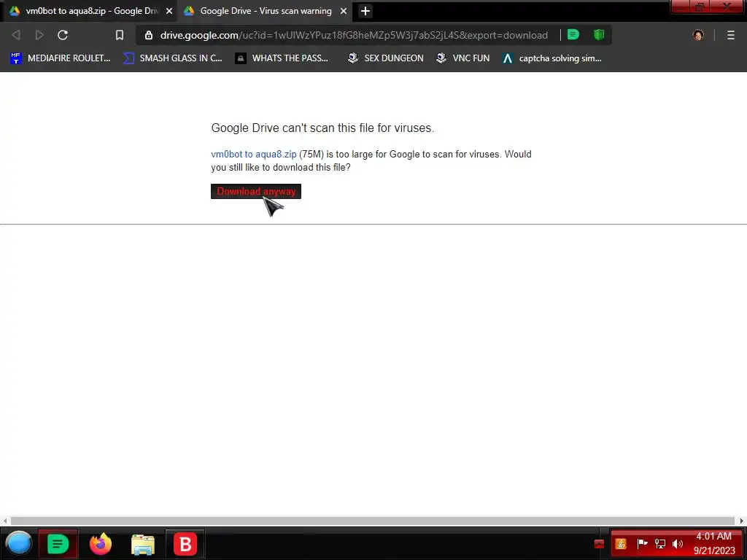Open MEDIAFIRE ROULET... bookmark
Screen dimensions: 747x560
click(61, 58)
